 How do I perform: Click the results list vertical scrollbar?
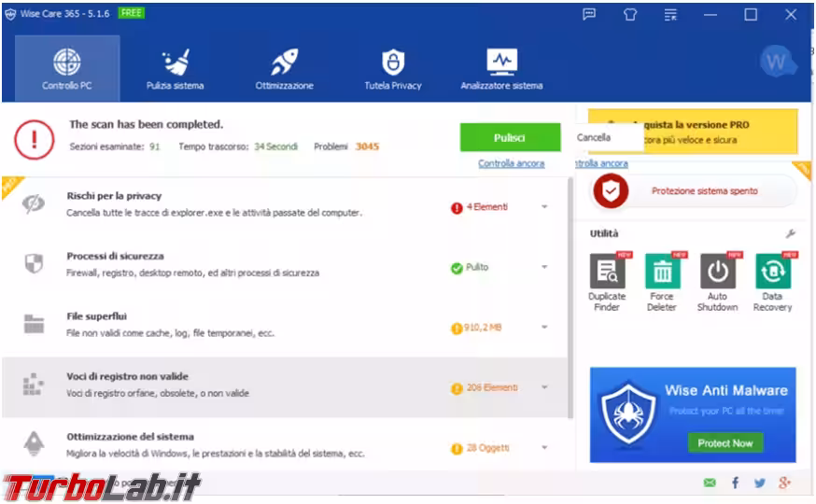click(x=570, y=298)
